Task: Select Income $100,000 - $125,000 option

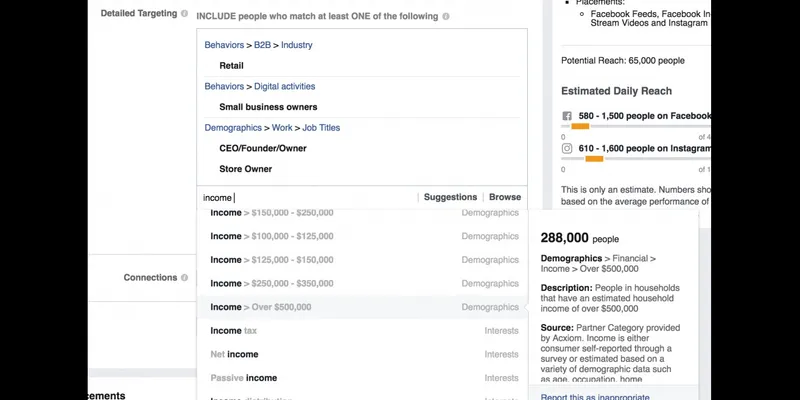Action: point(362,236)
